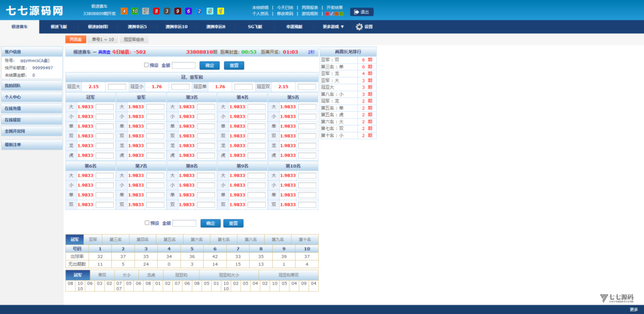Open the 开奖结果 link in header
Viewport: 644px width, 314px height.
click(x=335, y=8)
